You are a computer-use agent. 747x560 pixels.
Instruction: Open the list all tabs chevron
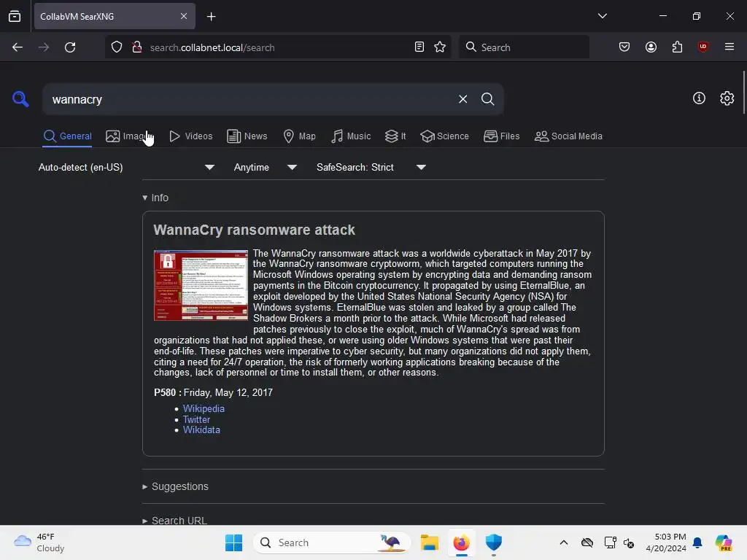coord(602,16)
